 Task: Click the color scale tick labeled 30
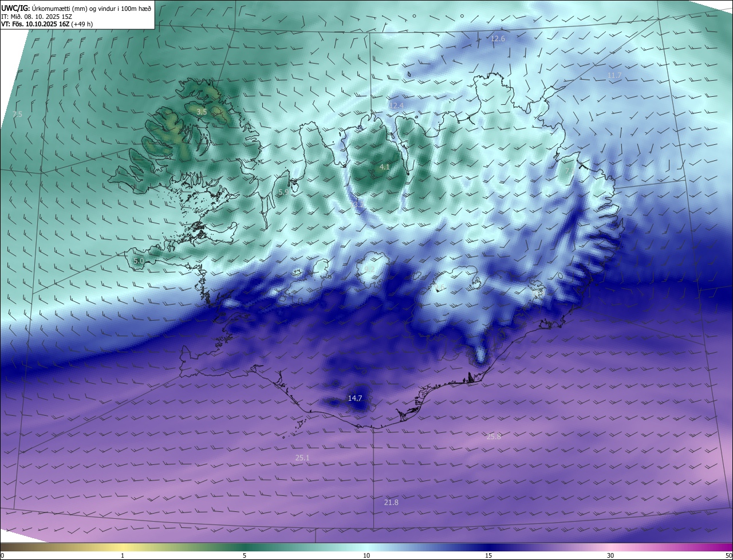point(610,555)
